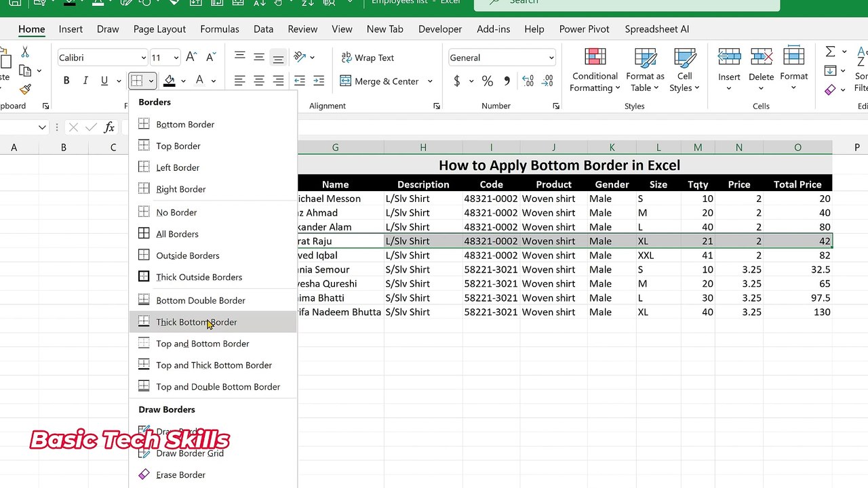Open the Borders dropdown arrow
Screen dimensions: 868x488
[x=151, y=81]
